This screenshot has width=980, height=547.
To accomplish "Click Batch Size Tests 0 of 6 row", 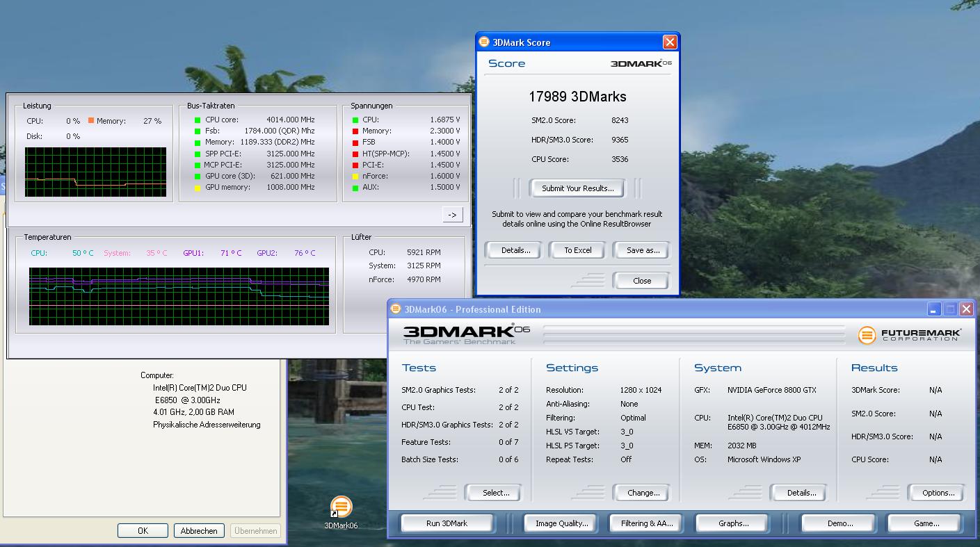I will click(x=460, y=459).
